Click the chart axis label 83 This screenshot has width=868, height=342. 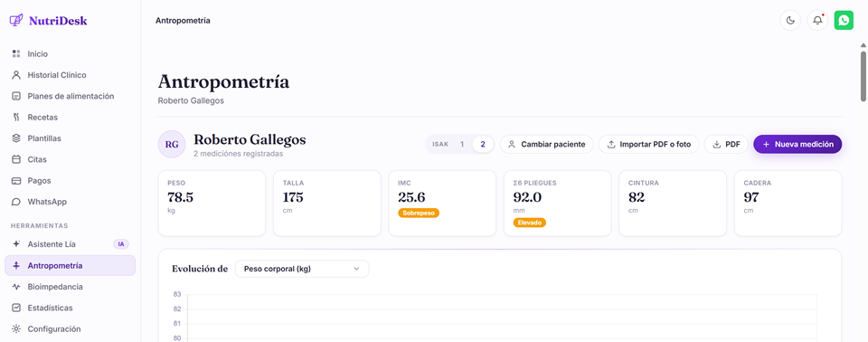pos(177,294)
